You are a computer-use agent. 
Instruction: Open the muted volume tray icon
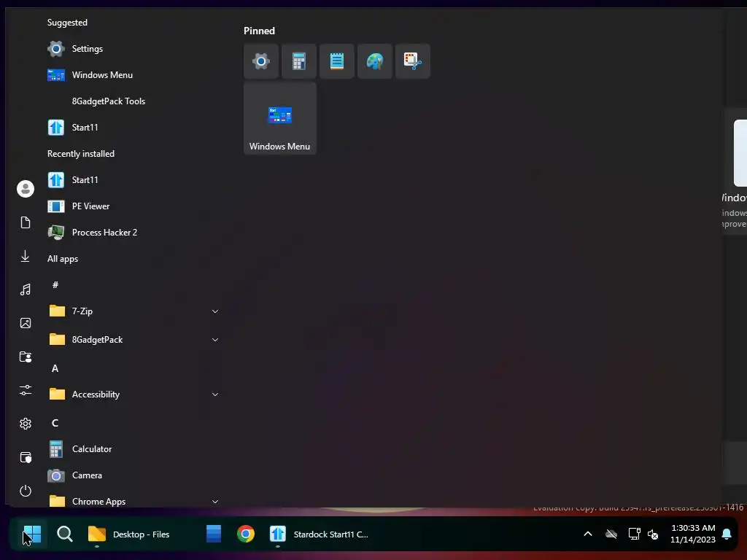pyautogui.click(x=653, y=534)
